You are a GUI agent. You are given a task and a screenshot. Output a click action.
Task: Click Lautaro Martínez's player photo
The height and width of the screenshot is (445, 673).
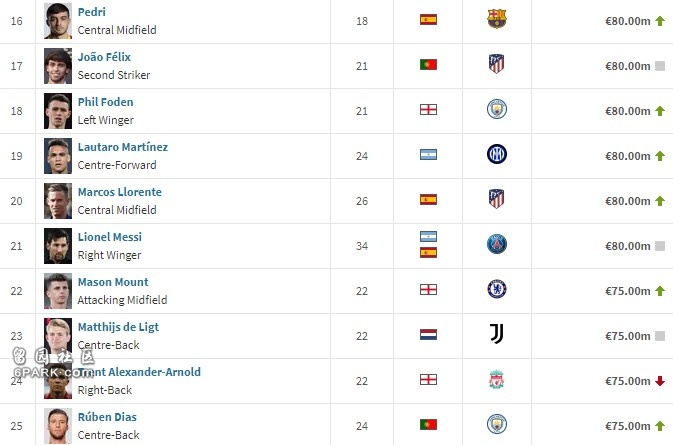point(58,156)
